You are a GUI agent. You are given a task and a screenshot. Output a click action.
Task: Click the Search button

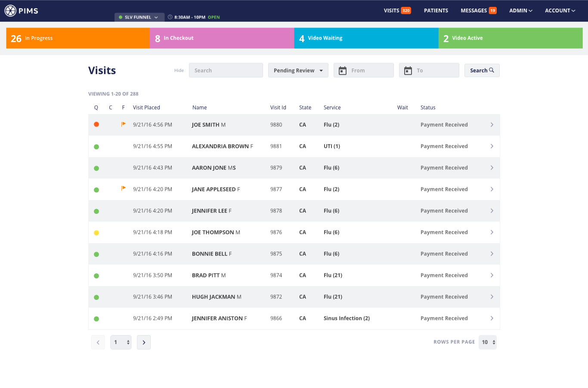482,71
